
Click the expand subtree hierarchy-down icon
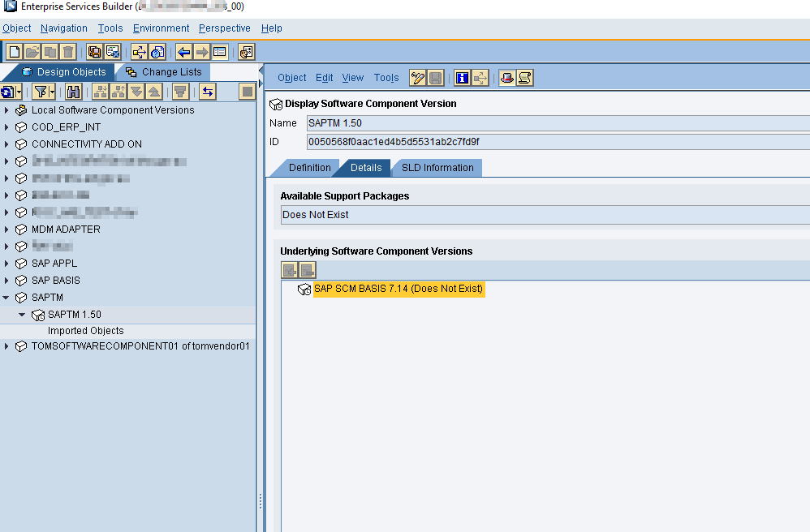tap(101, 92)
